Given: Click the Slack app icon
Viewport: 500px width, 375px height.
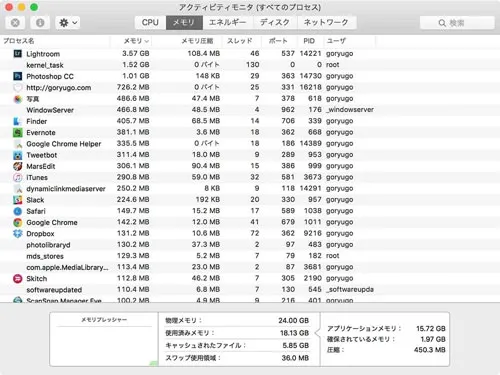Looking at the screenshot, I should [18, 200].
